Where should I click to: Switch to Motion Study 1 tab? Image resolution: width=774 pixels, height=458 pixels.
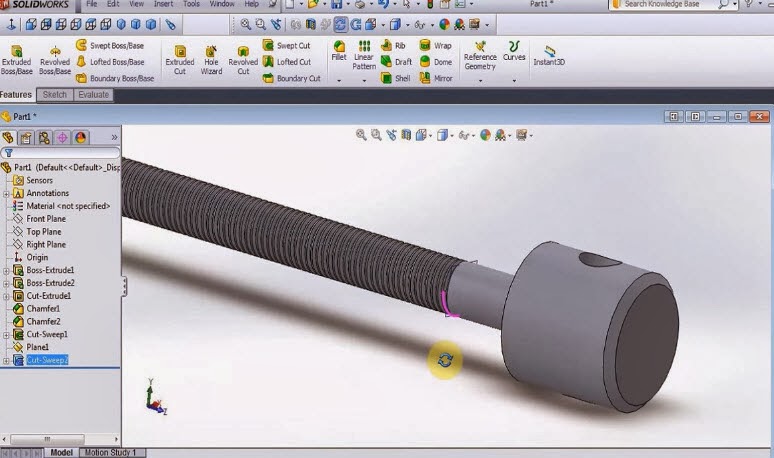(110, 453)
